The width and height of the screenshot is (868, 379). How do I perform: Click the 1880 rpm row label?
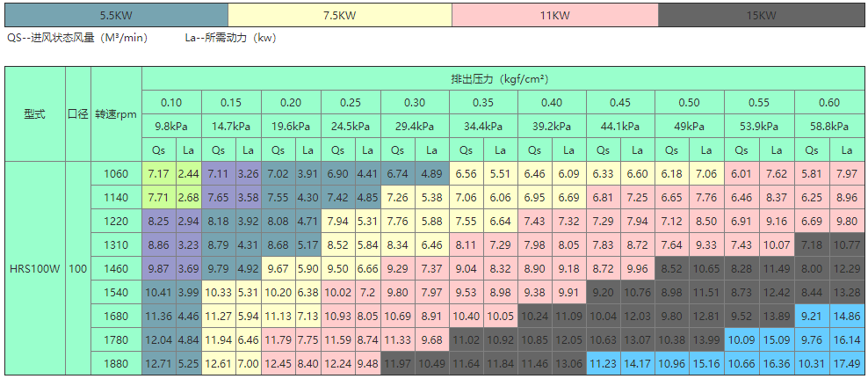[x=117, y=363]
